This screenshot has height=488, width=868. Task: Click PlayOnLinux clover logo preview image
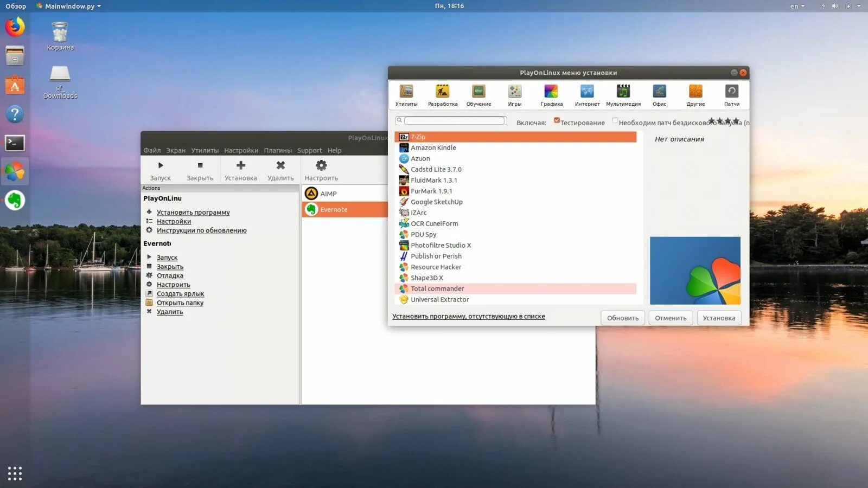(x=695, y=271)
